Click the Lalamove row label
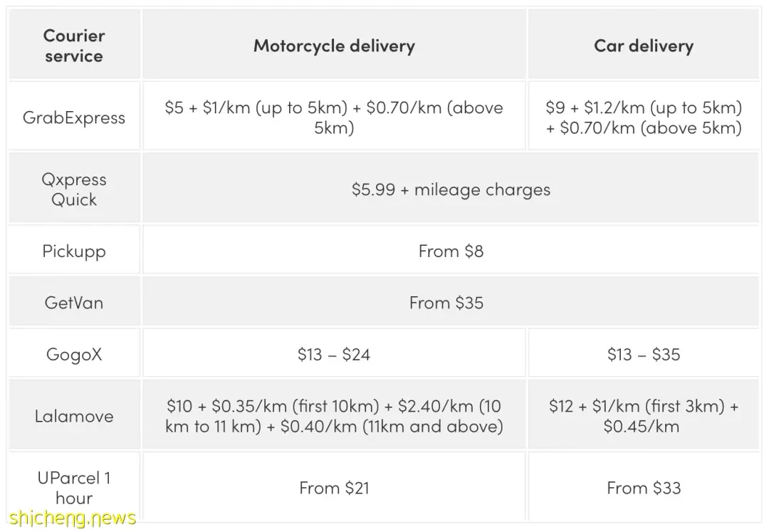Image resolution: width=769 pixels, height=532 pixels. click(x=74, y=415)
